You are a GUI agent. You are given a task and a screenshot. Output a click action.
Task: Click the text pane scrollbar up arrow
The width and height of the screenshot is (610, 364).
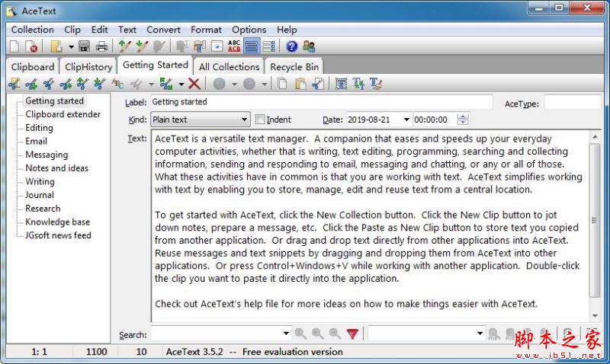coord(595,137)
